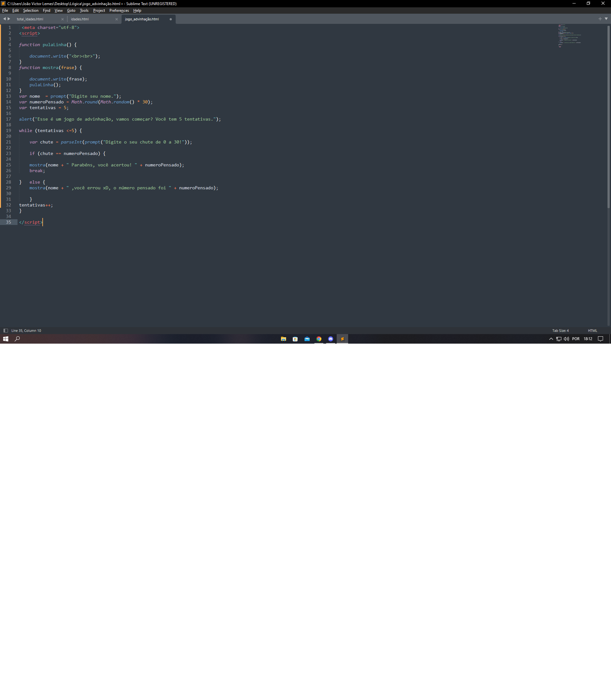Go to previous tab with left arrow
This screenshot has width=611, height=700.
4,19
